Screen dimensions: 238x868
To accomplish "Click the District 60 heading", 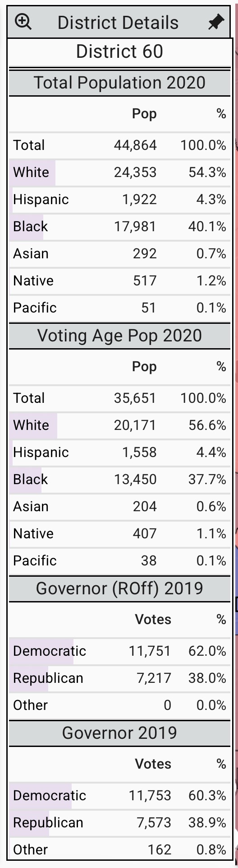I will [119, 51].
